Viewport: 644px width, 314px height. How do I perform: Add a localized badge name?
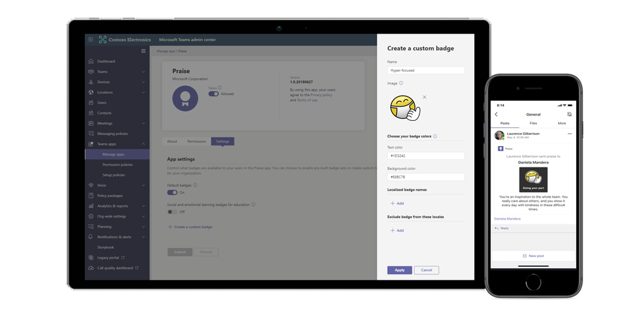(x=397, y=204)
